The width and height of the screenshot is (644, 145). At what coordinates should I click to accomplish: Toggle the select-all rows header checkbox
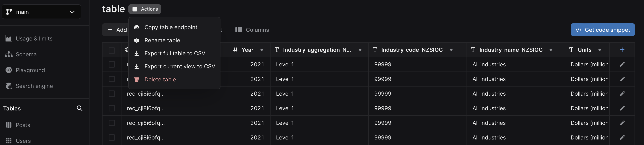pos(112,50)
